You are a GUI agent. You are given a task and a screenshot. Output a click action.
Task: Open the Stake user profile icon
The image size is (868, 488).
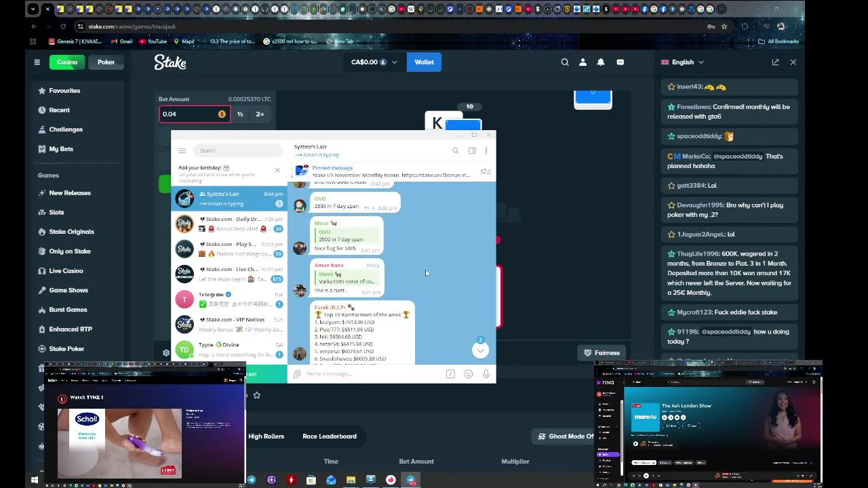[583, 62]
